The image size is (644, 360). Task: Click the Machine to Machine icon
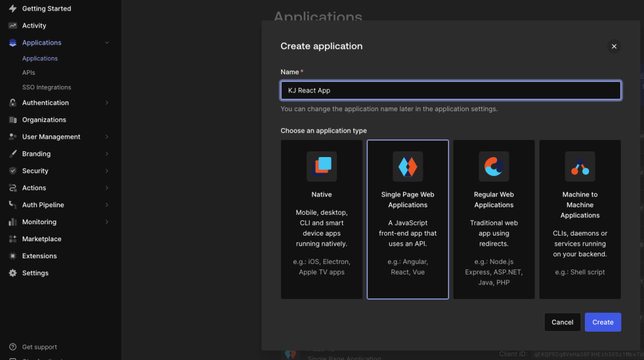pyautogui.click(x=580, y=166)
